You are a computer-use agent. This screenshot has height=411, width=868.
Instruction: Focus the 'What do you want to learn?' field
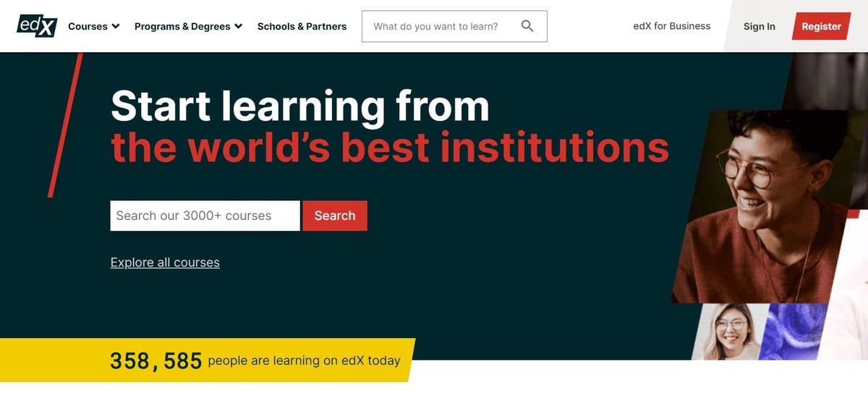pos(454,26)
